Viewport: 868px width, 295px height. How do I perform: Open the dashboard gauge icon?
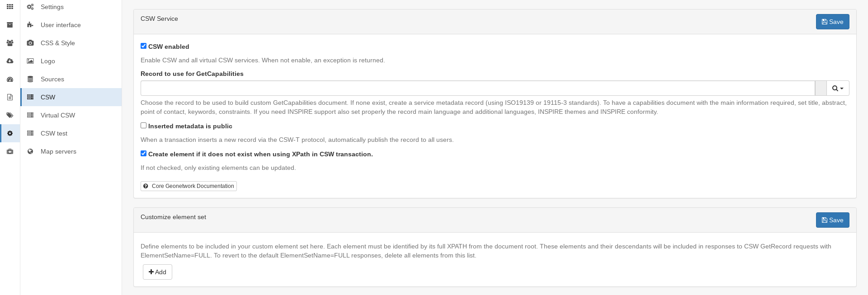pyautogui.click(x=10, y=79)
